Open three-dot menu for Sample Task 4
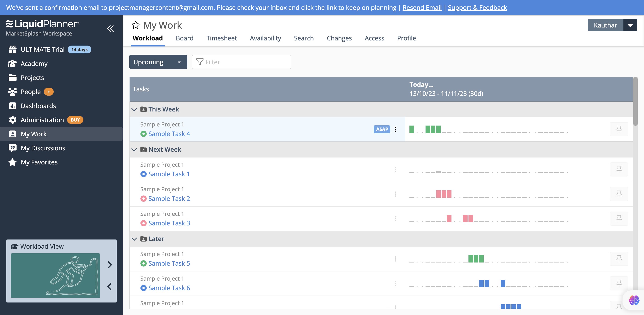The image size is (644, 315). pyautogui.click(x=395, y=129)
